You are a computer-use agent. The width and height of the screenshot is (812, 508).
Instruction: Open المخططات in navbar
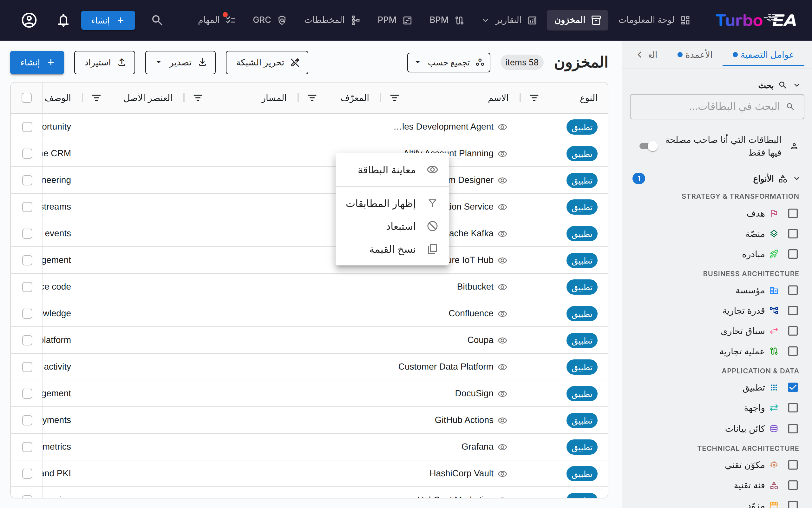[332, 20]
